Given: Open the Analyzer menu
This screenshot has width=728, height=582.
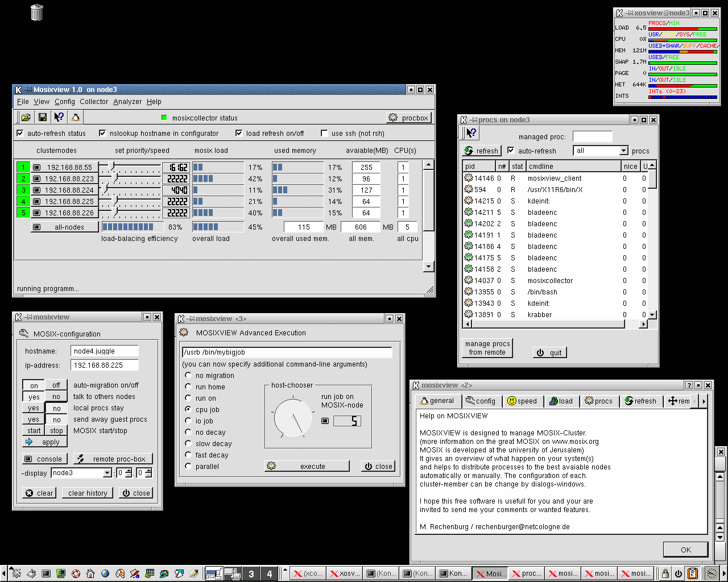Looking at the screenshot, I should point(127,102).
